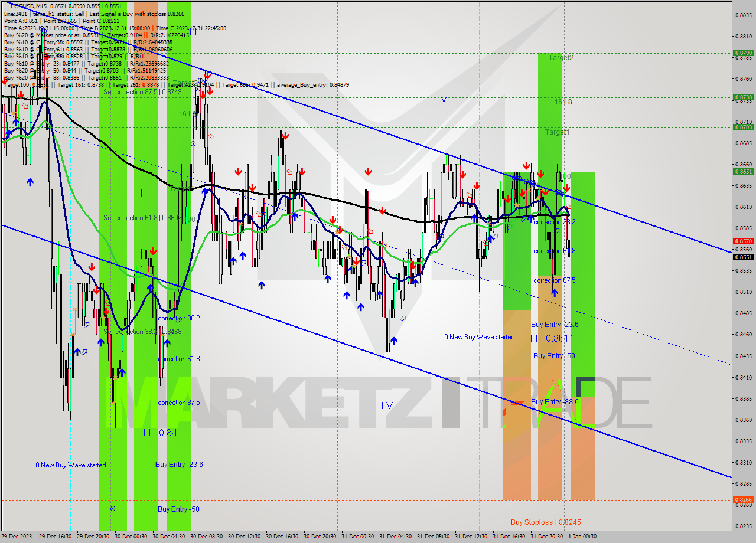The width and height of the screenshot is (756, 543).
Task: Click the orange 0.8266 price tag
Action: click(743, 499)
